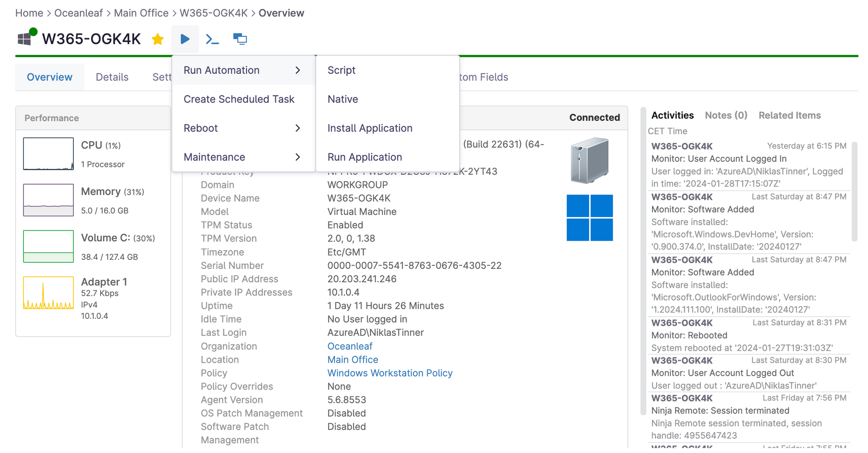The image size is (868, 453).
Task: Open the Main Office location link
Action: coord(353,360)
